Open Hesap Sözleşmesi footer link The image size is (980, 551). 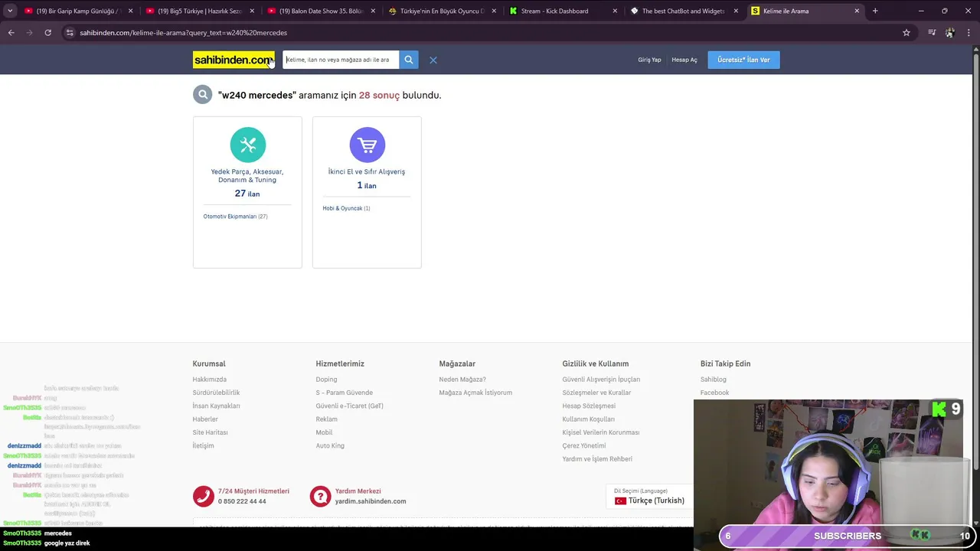click(x=589, y=406)
